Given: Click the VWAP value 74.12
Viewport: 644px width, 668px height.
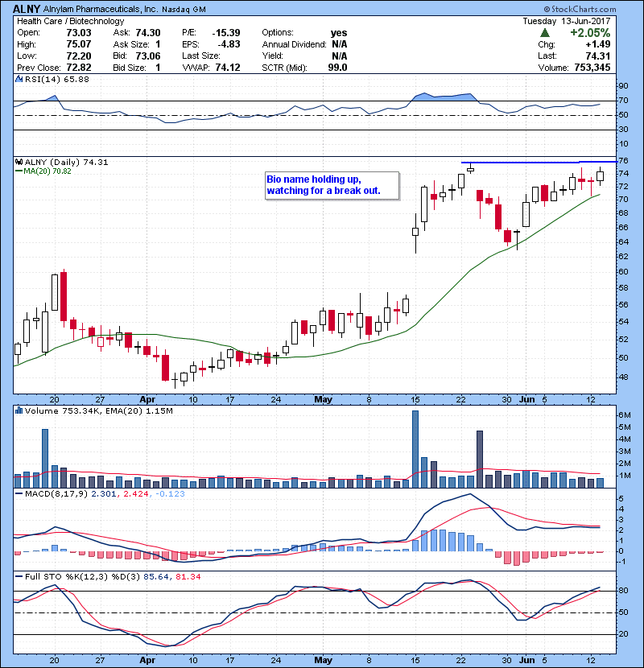Looking at the screenshot, I should click(228, 68).
